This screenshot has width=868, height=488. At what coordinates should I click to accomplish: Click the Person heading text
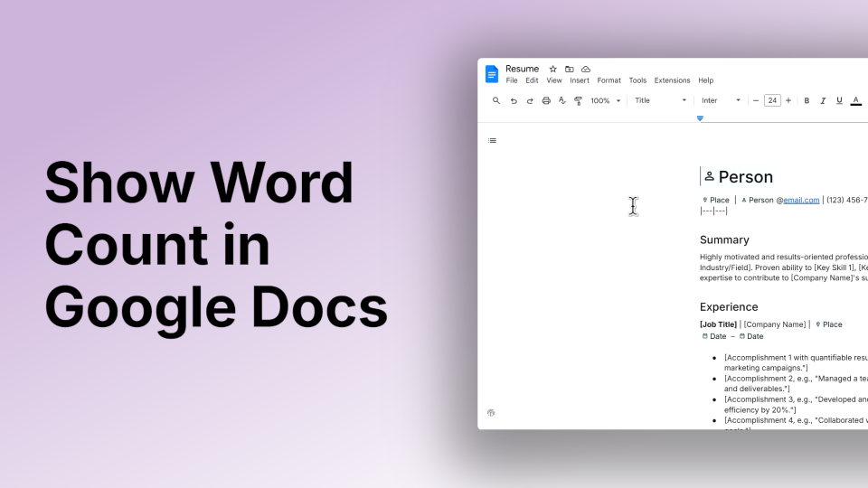coord(746,177)
